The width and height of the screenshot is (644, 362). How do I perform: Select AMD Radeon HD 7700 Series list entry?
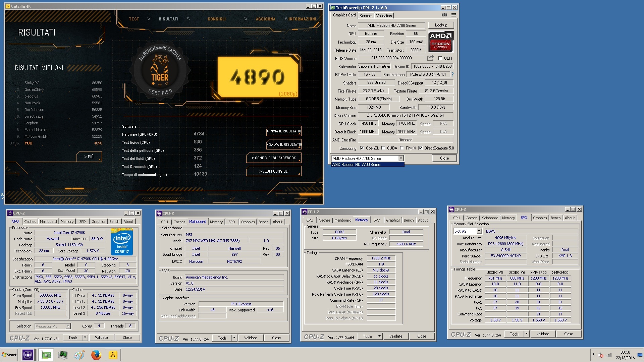368,165
